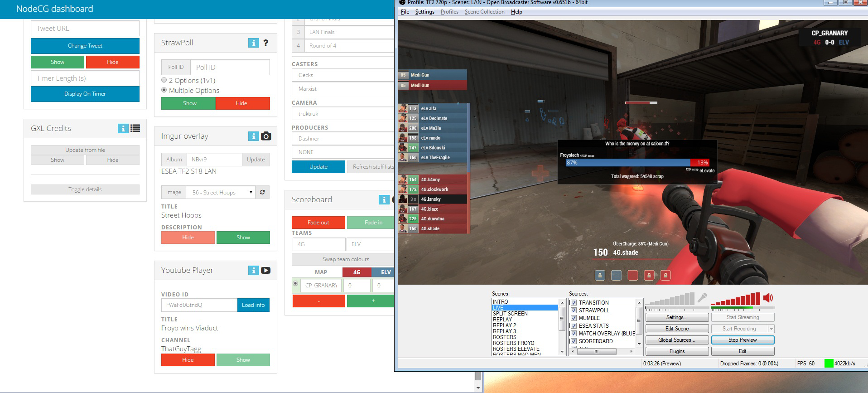
Task: Click the green plus score button
Action: click(x=371, y=301)
